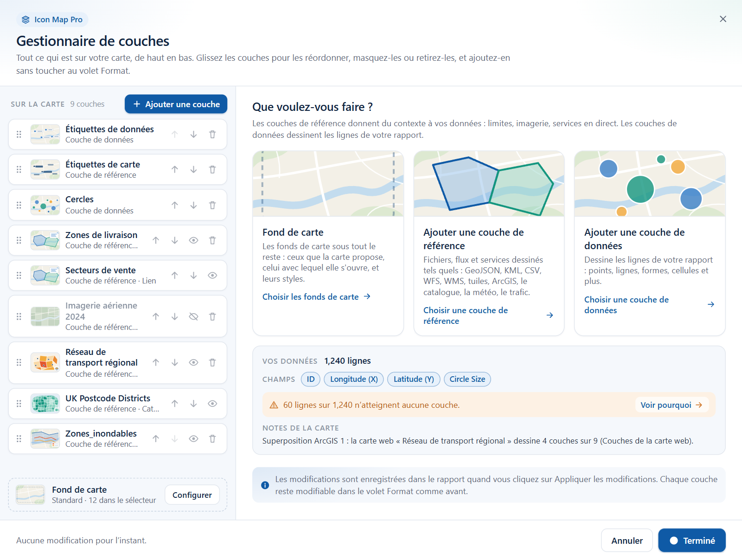This screenshot has height=560, width=742.
Task: Move UK Postcode Districts layer up
Action: (x=175, y=404)
